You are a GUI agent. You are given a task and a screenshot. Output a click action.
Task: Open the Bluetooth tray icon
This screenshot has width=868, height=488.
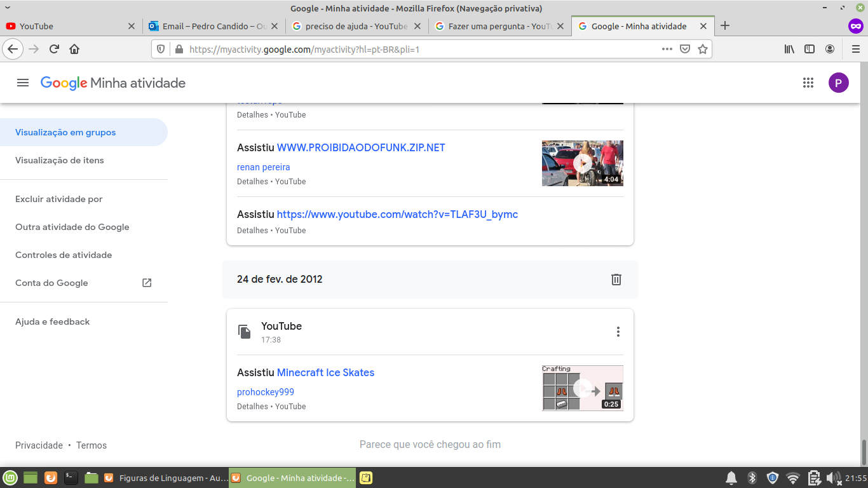pos(752,478)
